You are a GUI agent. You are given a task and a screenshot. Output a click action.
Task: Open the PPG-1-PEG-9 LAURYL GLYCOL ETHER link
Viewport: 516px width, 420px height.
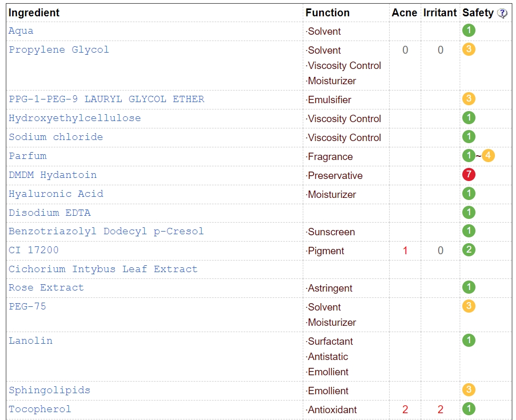tap(106, 99)
